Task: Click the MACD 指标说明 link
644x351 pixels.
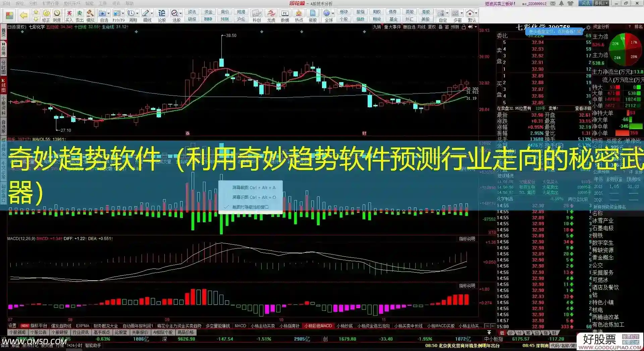Action: (x=467, y=238)
